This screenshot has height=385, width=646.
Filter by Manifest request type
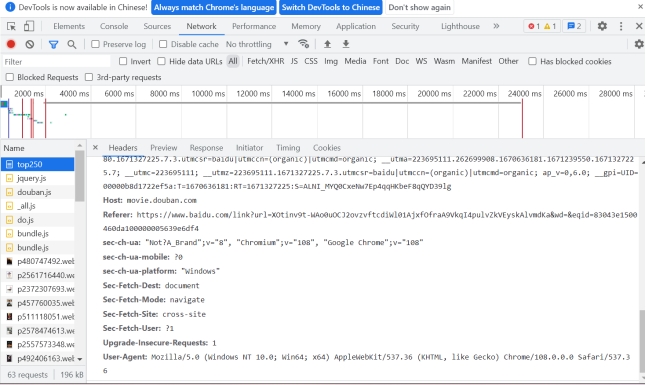(476, 61)
